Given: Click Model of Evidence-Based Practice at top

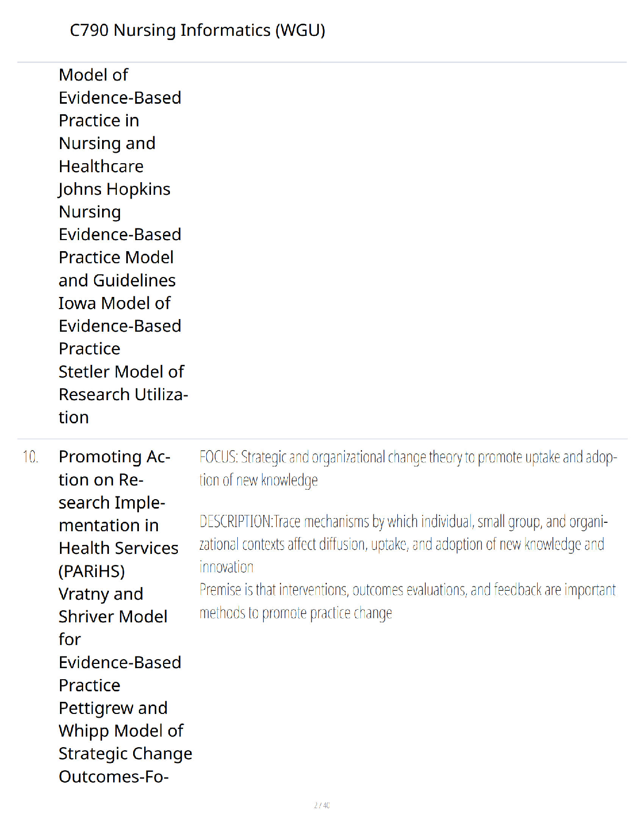Looking at the screenshot, I should tap(120, 97).
